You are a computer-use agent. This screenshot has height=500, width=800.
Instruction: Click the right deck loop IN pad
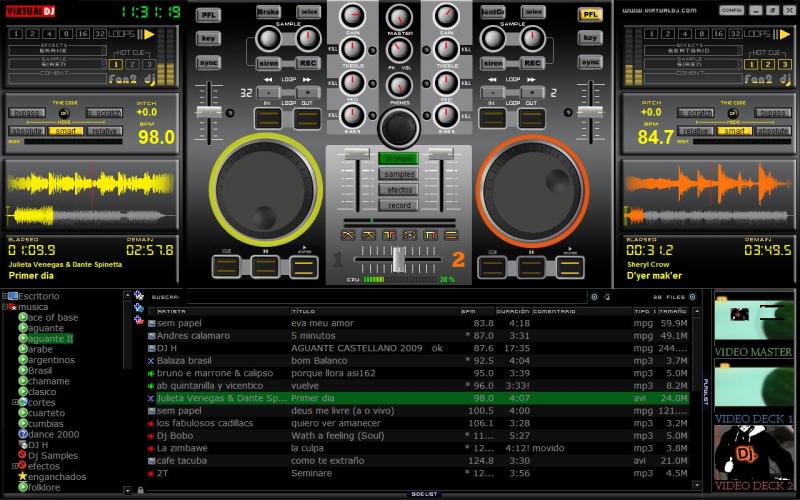[x=492, y=118]
